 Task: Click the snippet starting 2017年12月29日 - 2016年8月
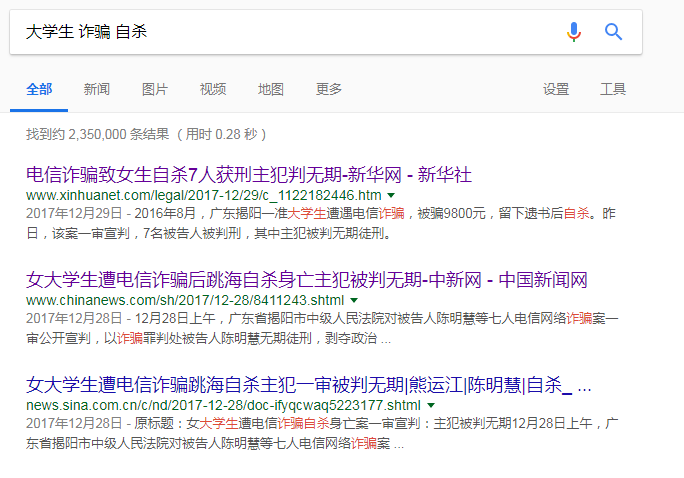pyautogui.click(x=321, y=223)
